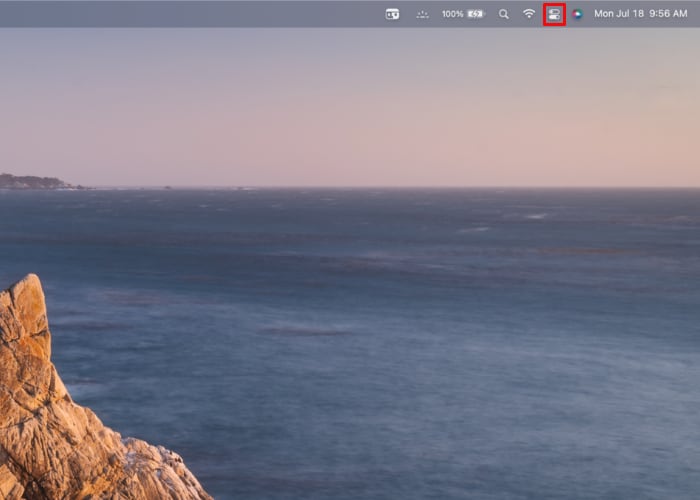
Task: Launch Siri from menu bar
Action: tap(577, 14)
